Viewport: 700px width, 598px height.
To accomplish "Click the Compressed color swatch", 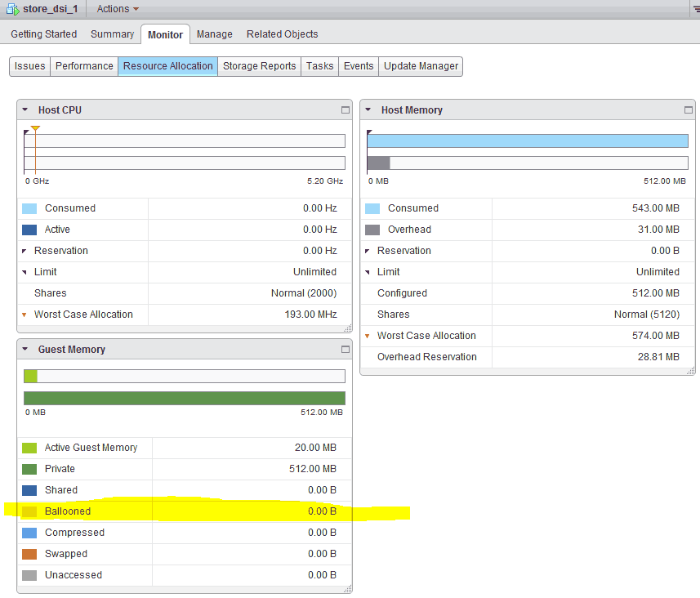I will pos(29,533).
